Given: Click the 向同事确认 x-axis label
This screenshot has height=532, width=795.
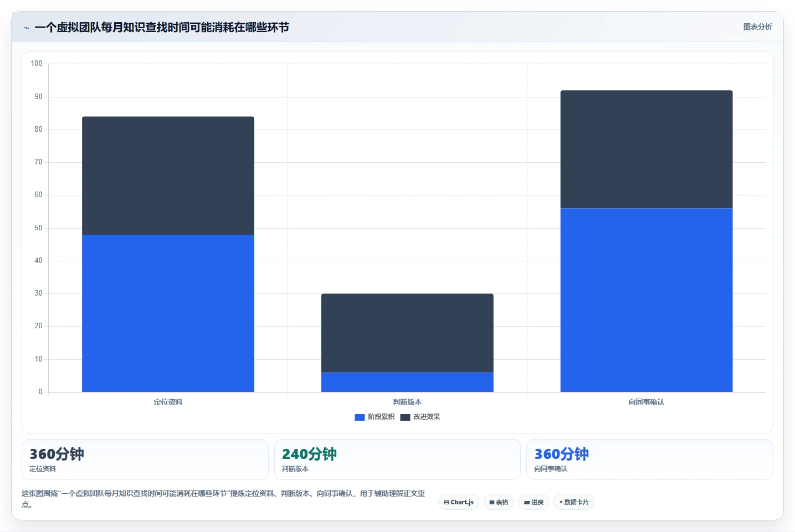Looking at the screenshot, I should pos(647,402).
